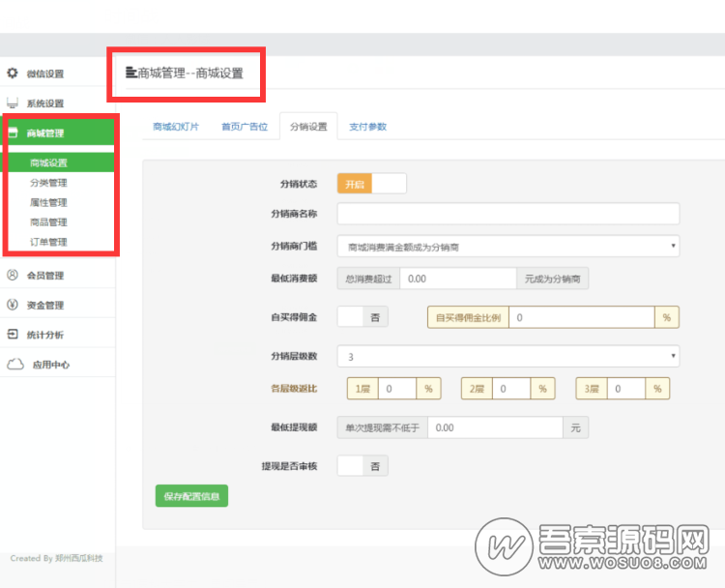Switch to the 商城幻灯片 tab
The height and width of the screenshot is (588, 725).
coord(176,127)
